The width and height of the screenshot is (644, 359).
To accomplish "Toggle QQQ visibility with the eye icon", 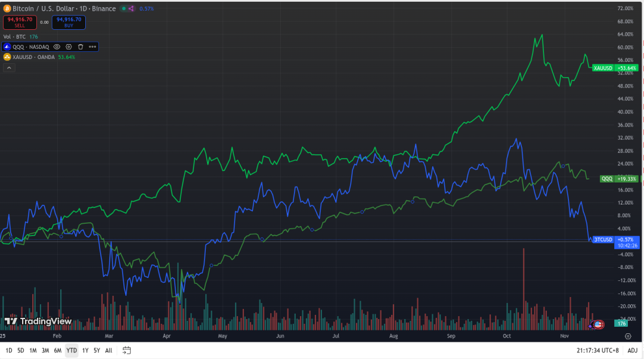I will pyautogui.click(x=57, y=47).
